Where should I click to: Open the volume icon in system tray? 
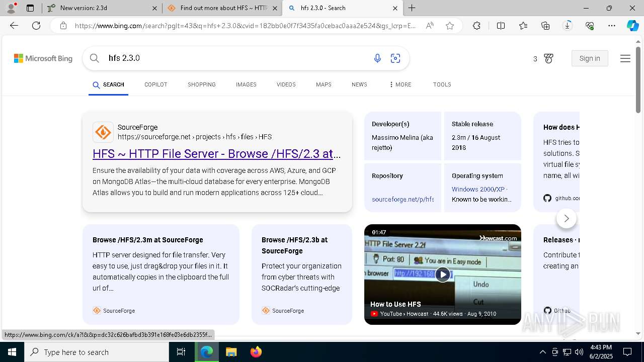(x=579, y=352)
